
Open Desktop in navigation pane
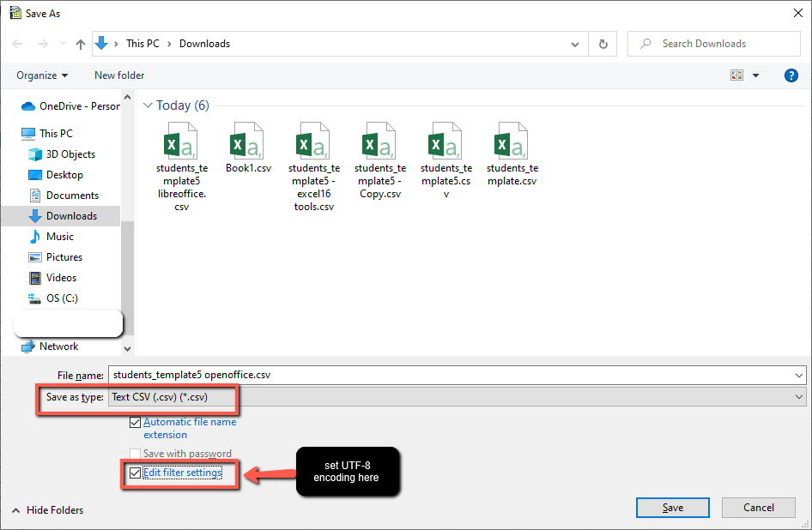point(56,175)
